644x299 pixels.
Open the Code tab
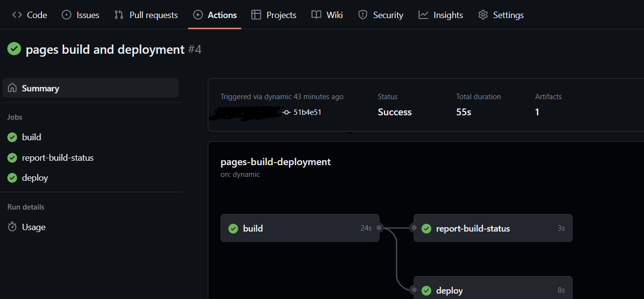coord(29,15)
